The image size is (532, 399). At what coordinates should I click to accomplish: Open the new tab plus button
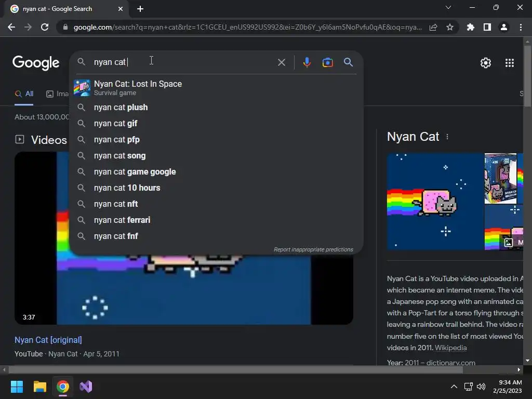[140, 9]
